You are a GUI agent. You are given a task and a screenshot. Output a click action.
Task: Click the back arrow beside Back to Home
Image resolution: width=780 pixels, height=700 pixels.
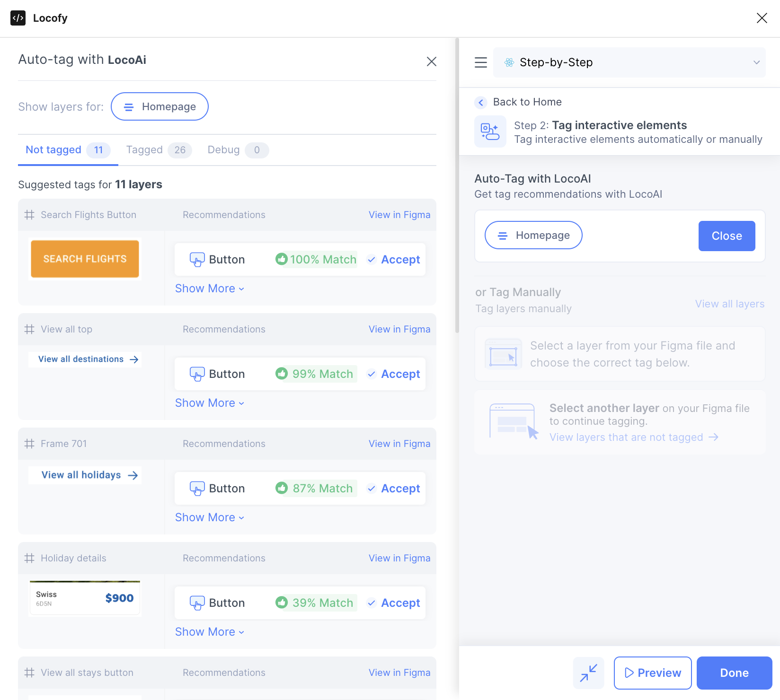480,102
